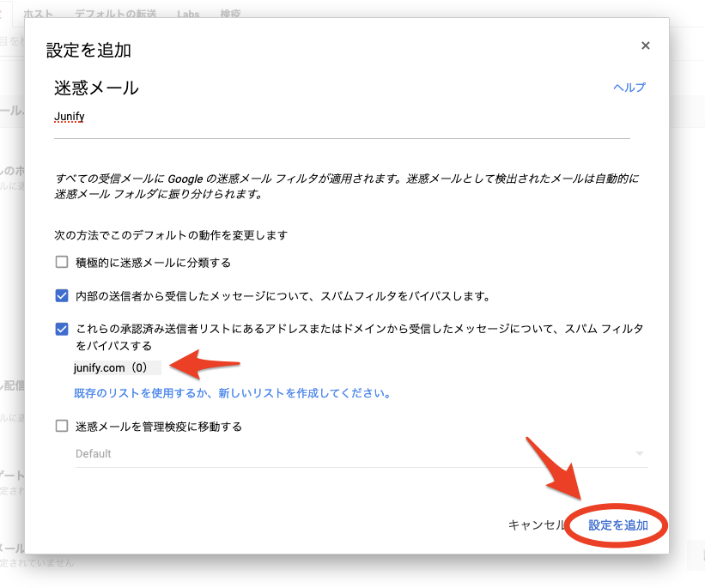Select the junify.com (0) sender list entry
Screen dimensions: 705x588
pyautogui.click(x=112, y=367)
